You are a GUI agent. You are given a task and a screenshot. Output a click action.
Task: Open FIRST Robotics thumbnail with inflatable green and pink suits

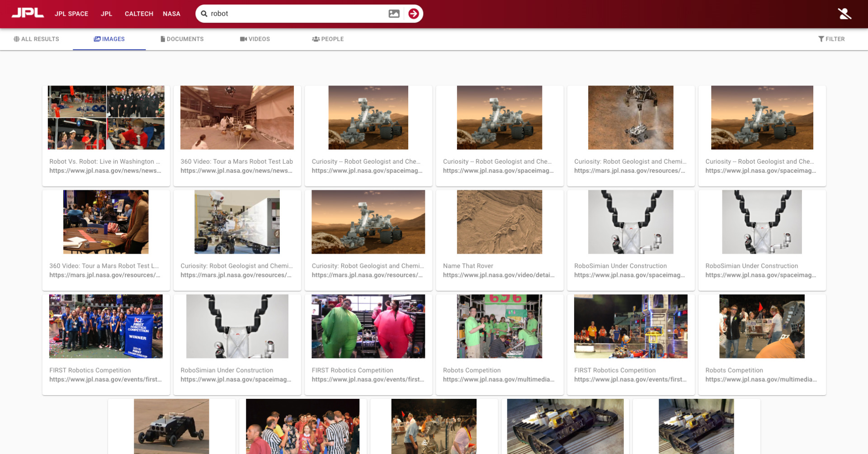click(x=368, y=326)
